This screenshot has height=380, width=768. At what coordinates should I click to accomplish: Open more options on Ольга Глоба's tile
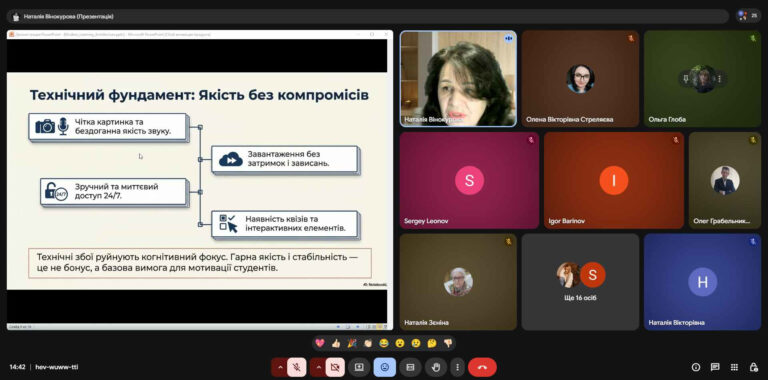719,78
